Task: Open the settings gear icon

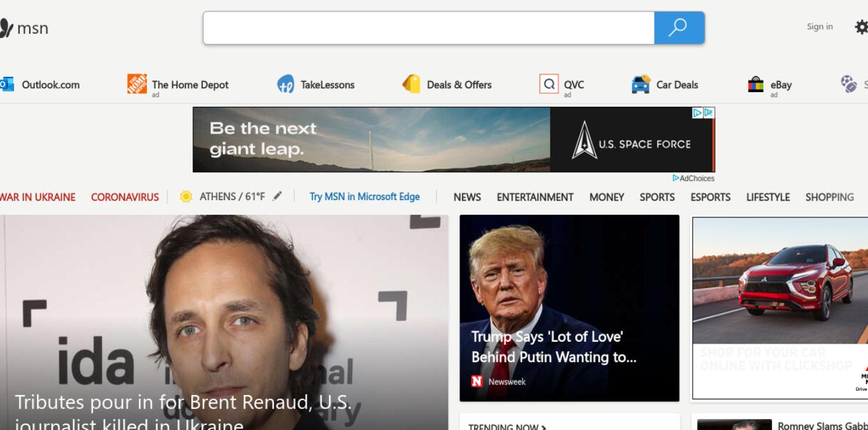Action: [x=862, y=27]
